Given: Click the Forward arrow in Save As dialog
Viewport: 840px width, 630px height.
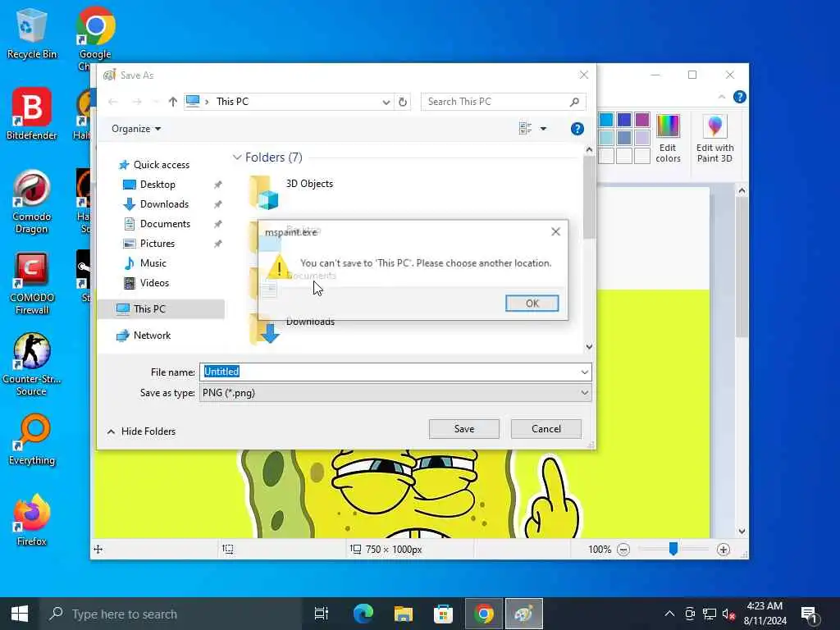Looking at the screenshot, I should coord(137,102).
